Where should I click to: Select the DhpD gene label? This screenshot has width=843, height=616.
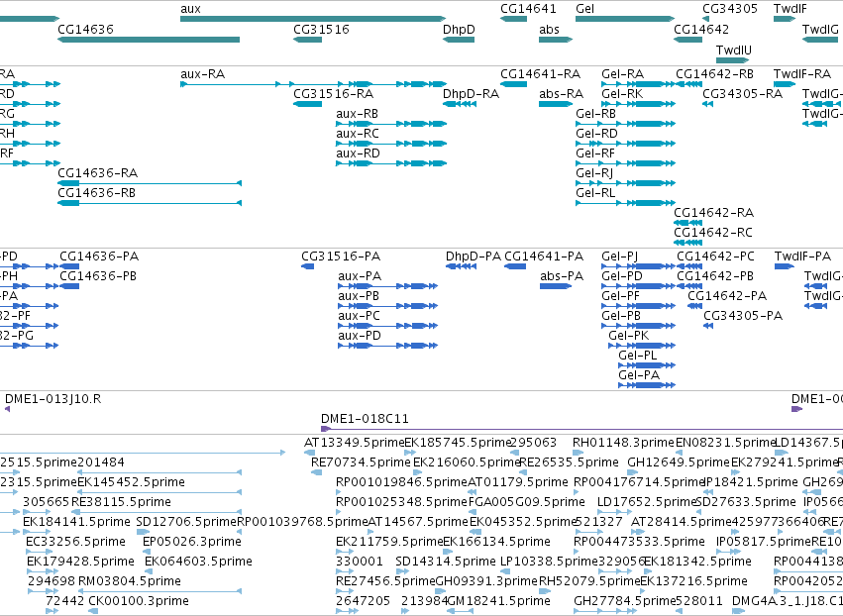(x=459, y=29)
